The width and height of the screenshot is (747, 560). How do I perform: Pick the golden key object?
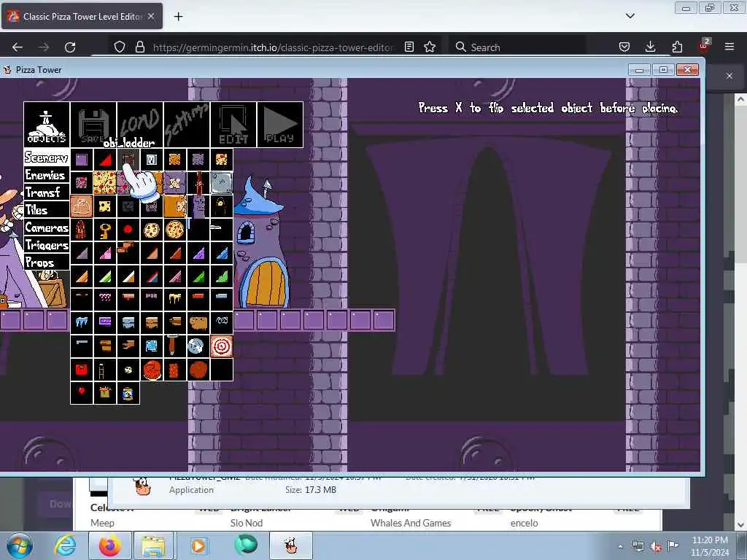pyautogui.click(x=105, y=230)
